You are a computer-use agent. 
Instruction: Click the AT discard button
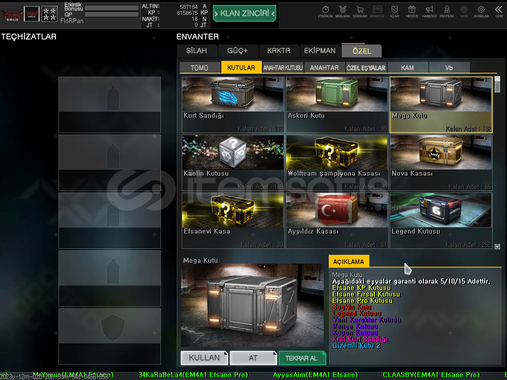point(253,358)
